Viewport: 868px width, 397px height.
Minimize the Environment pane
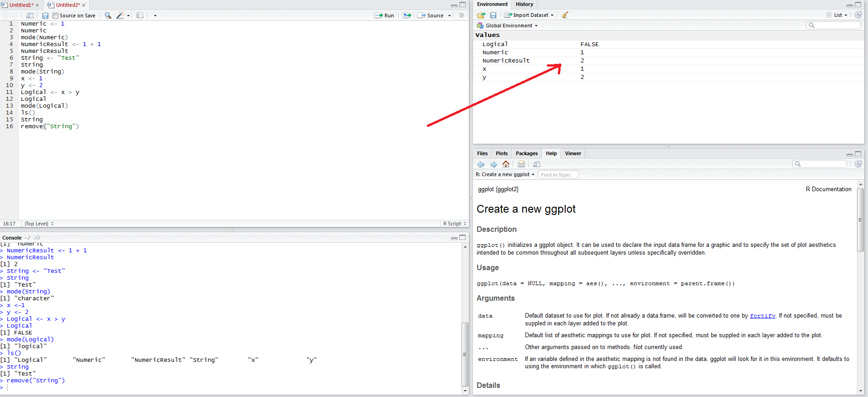[850, 5]
